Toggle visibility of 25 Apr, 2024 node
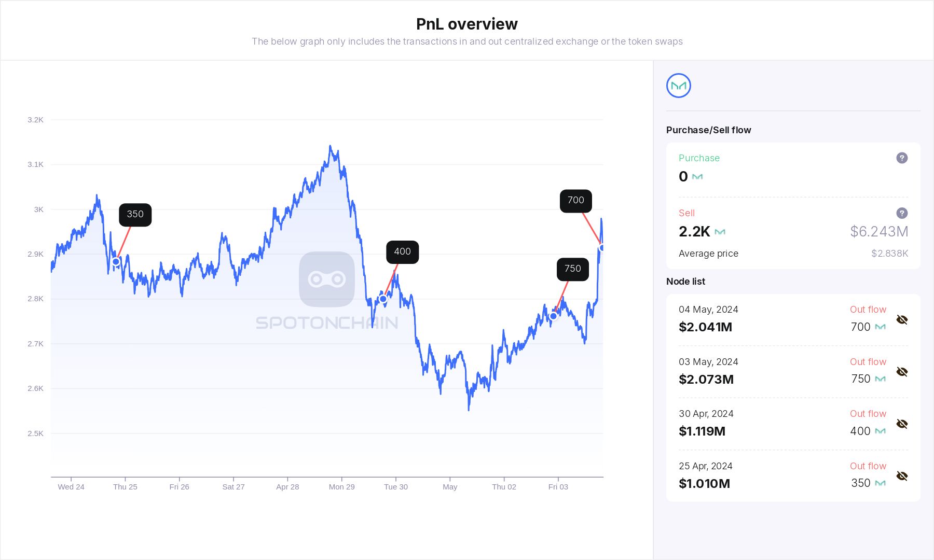The image size is (934, 560). click(x=902, y=476)
